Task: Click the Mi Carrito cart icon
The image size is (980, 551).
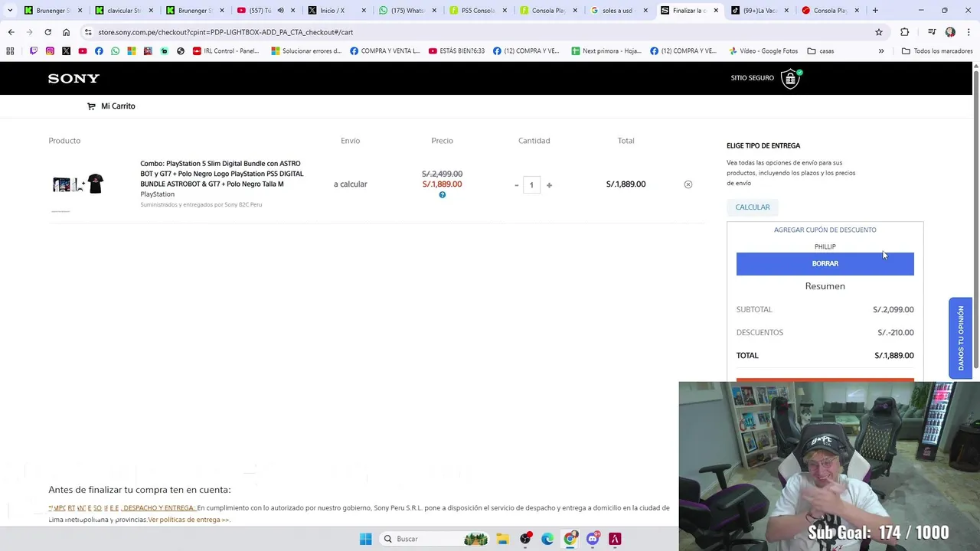Action: coord(91,106)
